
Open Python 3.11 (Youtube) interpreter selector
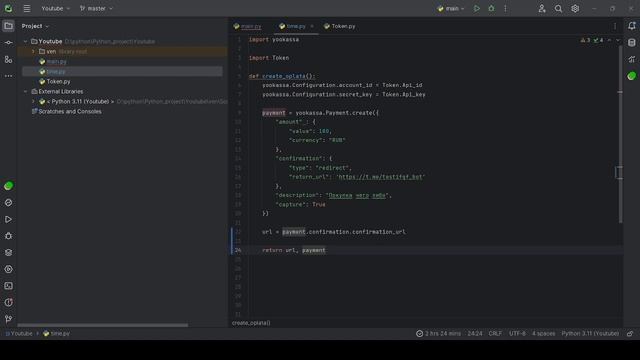point(590,333)
